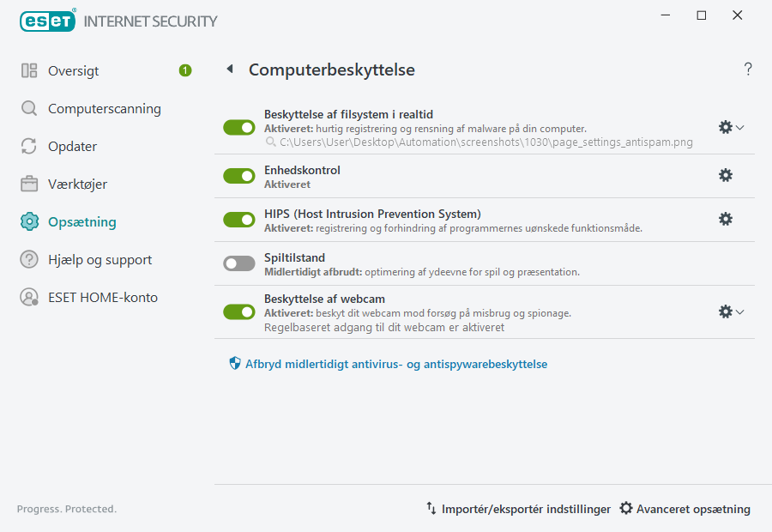
Task: Click the Opsætning gear icon
Action: coord(29,221)
